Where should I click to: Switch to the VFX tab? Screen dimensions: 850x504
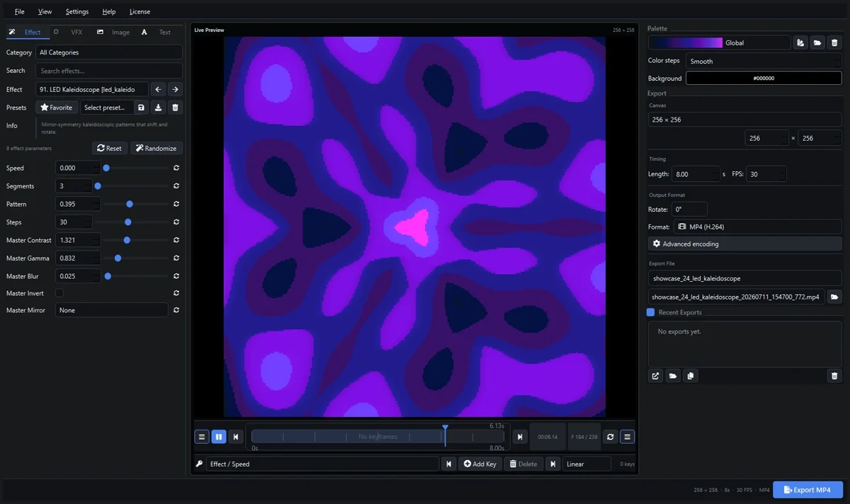tap(70, 32)
